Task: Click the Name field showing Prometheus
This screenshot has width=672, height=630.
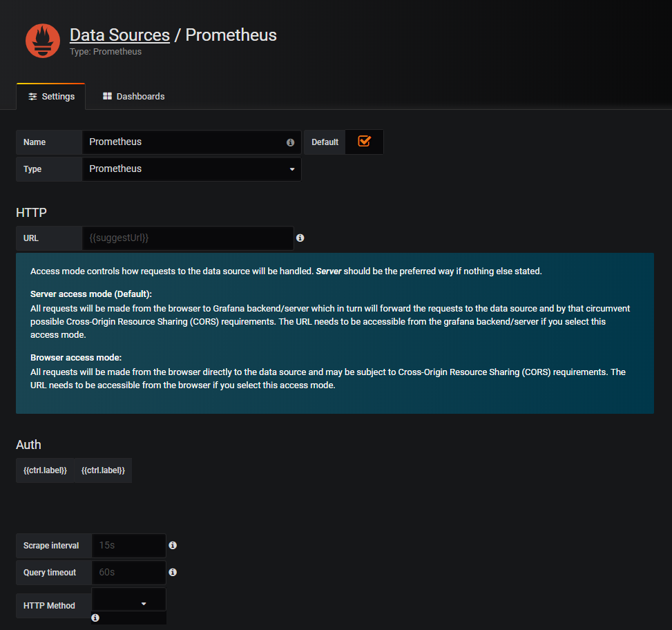Action: pos(188,142)
